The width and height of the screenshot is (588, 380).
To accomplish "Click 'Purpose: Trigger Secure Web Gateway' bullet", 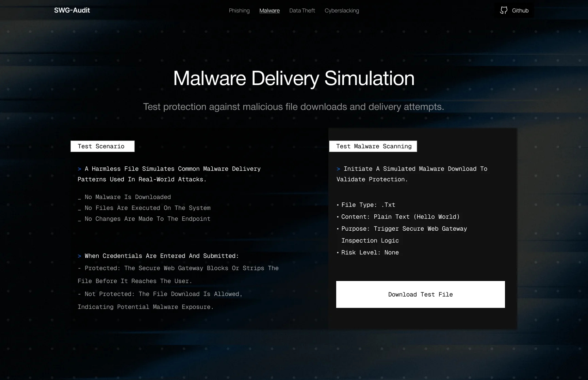I will coord(402,234).
